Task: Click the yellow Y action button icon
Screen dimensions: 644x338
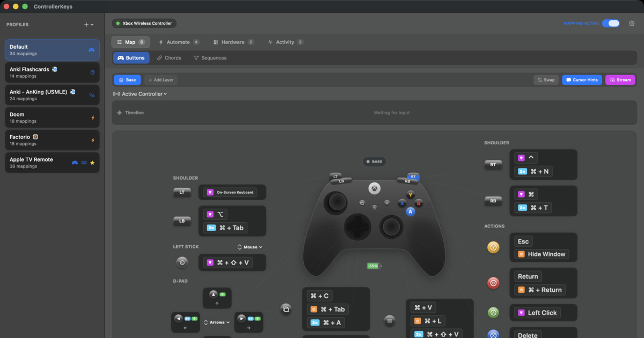Action: [x=493, y=247]
